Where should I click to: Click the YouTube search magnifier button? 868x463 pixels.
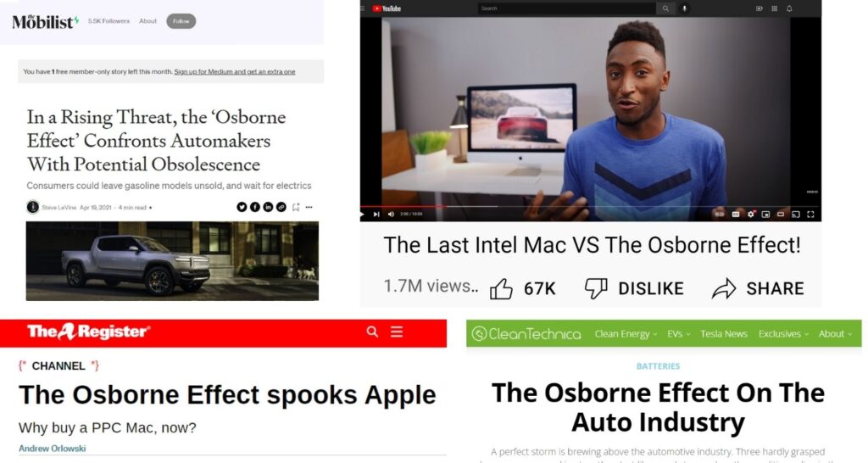(665, 8)
